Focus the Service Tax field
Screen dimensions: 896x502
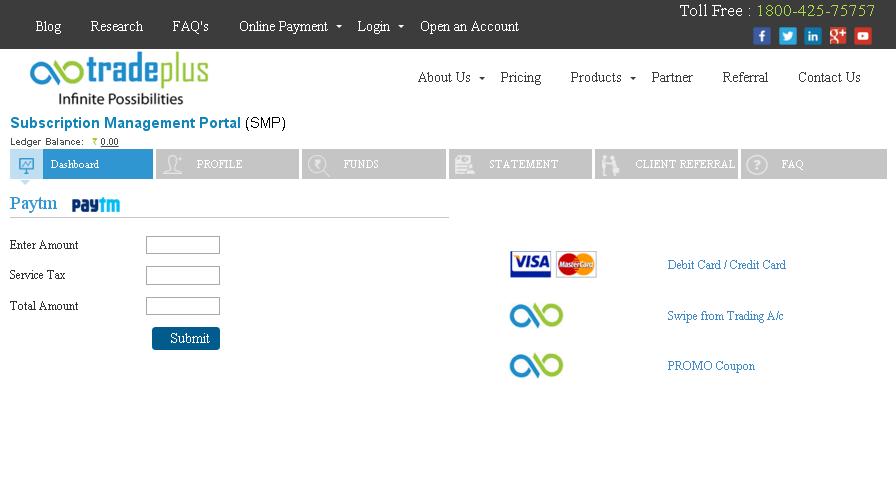coord(183,275)
